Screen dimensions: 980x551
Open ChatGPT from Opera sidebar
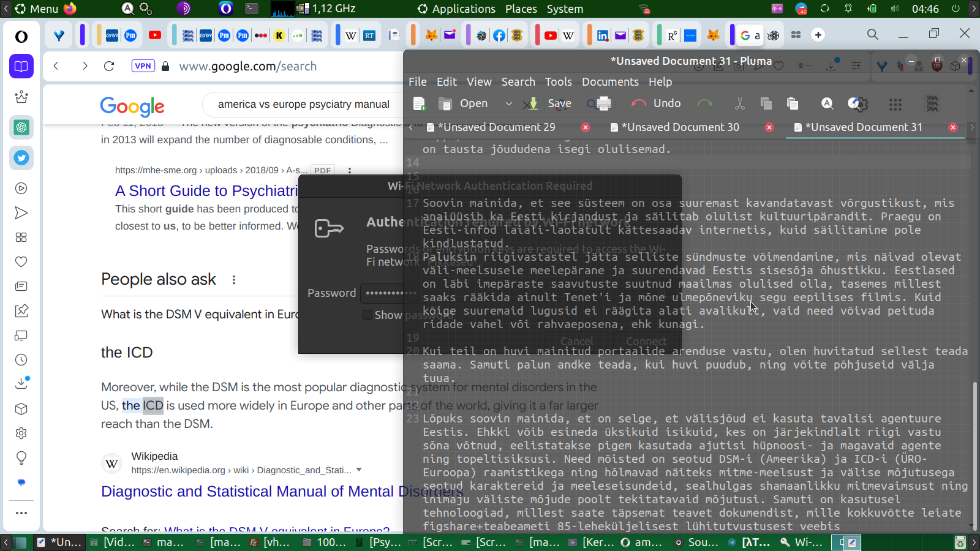click(x=21, y=127)
